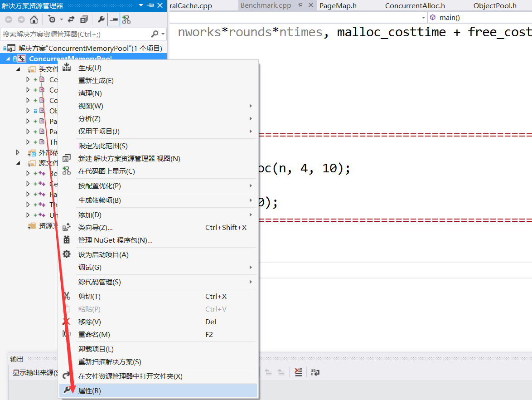The width and height of the screenshot is (532, 400).
Task: Choose 移除(V) from the context menu
Action: 158,322
